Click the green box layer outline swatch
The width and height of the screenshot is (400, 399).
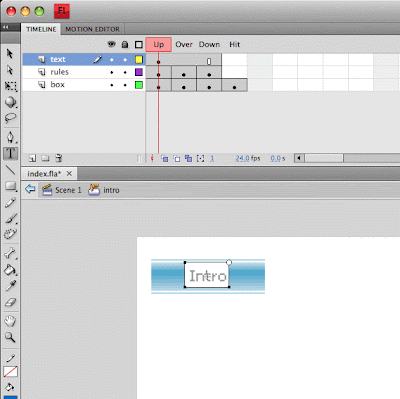139,85
